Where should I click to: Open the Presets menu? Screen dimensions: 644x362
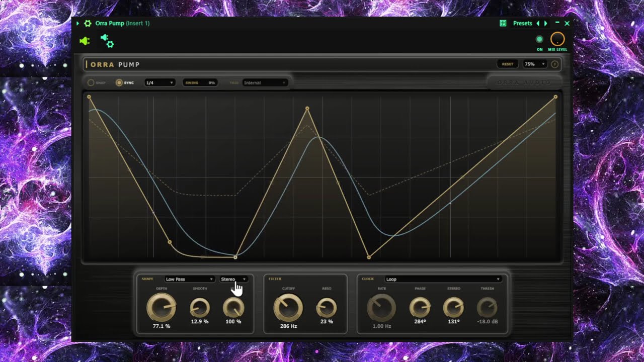[x=523, y=24]
